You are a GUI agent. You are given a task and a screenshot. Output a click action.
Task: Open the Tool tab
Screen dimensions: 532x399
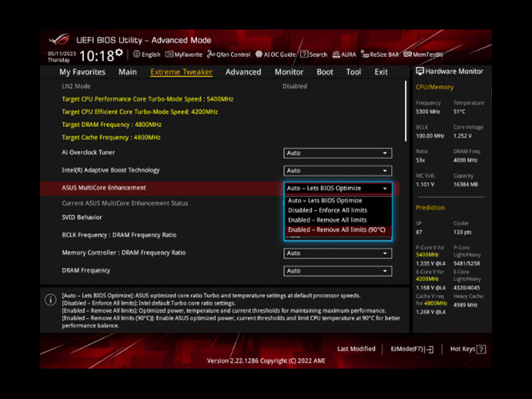[x=354, y=72]
